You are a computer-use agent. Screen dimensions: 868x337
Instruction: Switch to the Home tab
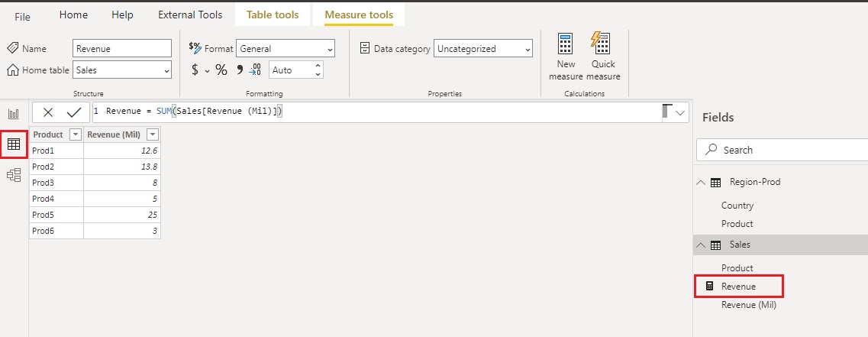(x=73, y=15)
